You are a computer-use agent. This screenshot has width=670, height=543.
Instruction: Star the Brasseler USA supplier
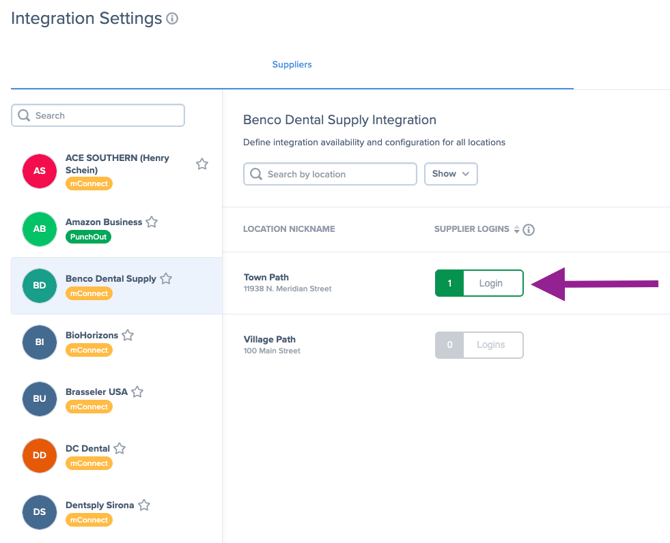tap(137, 392)
